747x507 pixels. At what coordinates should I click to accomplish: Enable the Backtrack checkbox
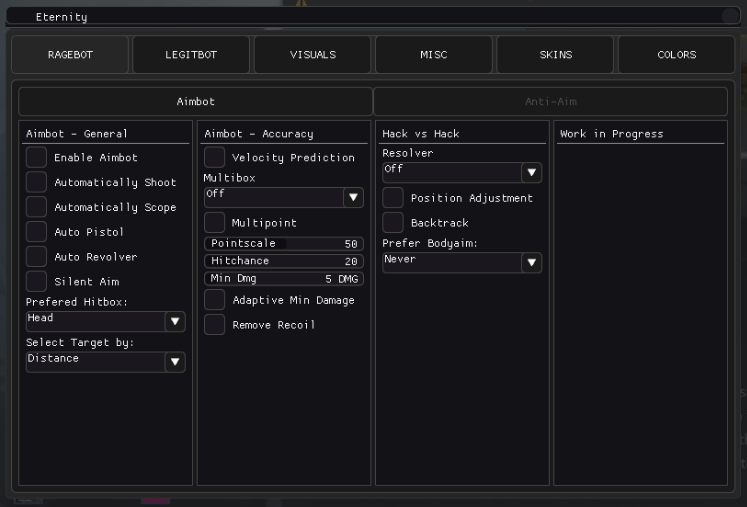(393, 223)
